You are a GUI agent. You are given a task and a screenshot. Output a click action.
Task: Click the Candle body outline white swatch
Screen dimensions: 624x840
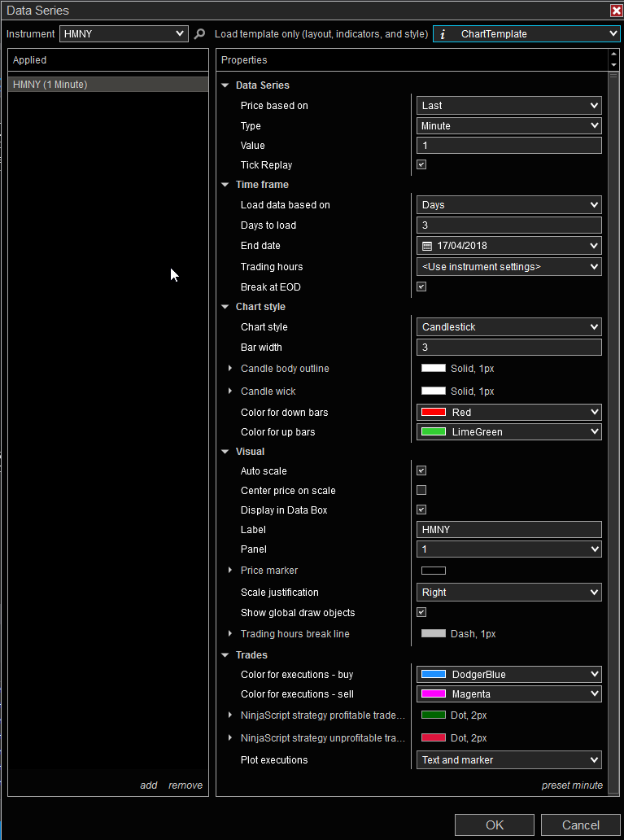(x=434, y=369)
